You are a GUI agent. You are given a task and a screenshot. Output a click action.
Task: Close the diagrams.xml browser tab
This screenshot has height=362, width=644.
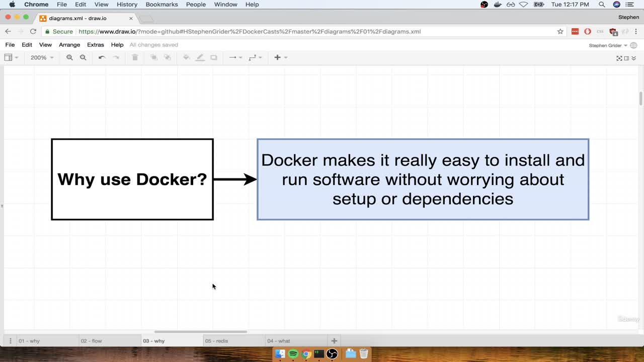pyautogui.click(x=131, y=19)
